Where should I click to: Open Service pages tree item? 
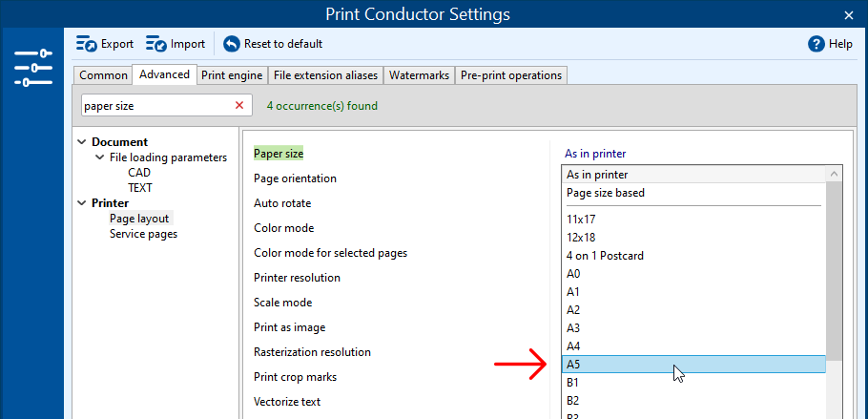(143, 233)
